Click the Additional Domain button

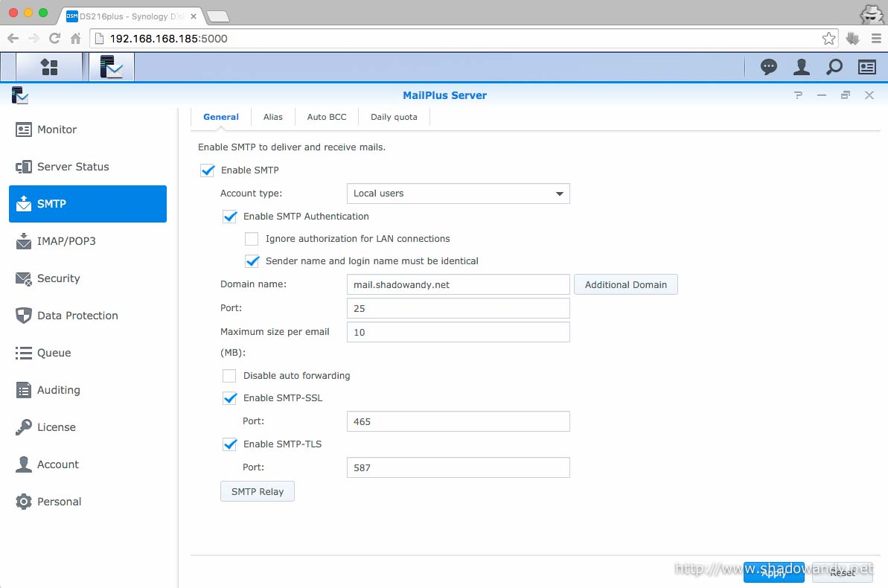coord(625,285)
